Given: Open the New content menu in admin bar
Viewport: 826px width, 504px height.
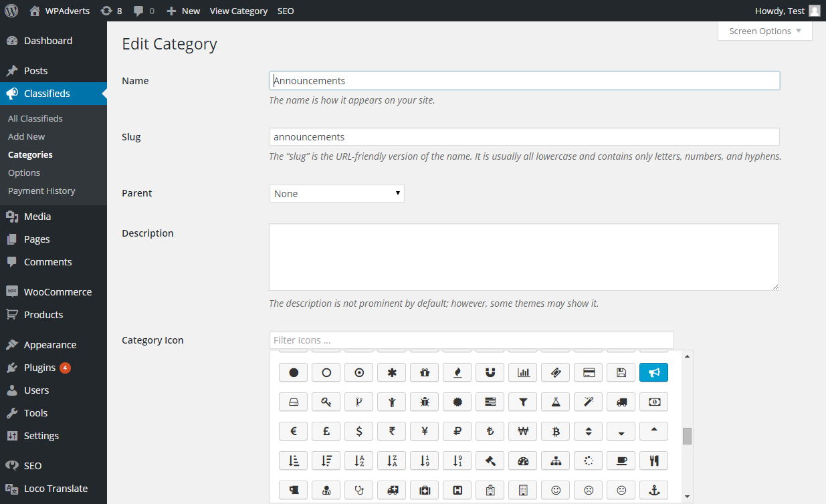Looking at the screenshot, I should tap(183, 11).
